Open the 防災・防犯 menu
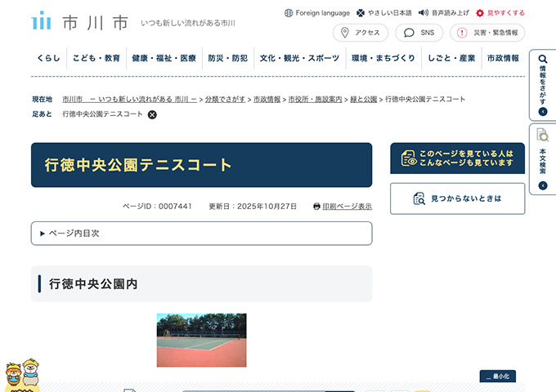 pyautogui.click(x=228, y=58)
